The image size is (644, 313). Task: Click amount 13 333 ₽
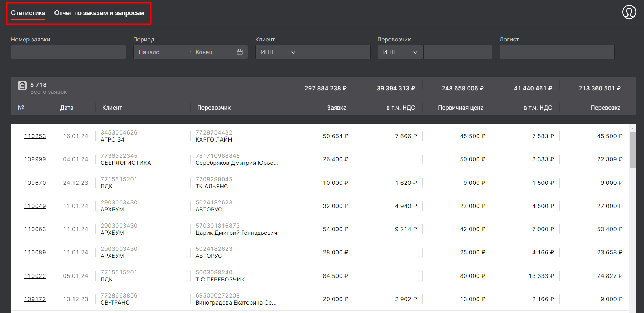tap(541, 276)
